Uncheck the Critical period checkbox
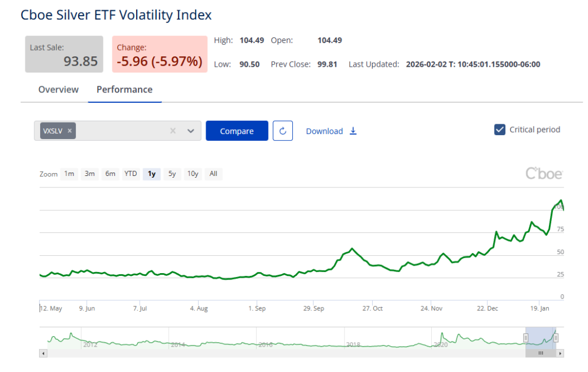588x372 pixels. tap(500, 130)
